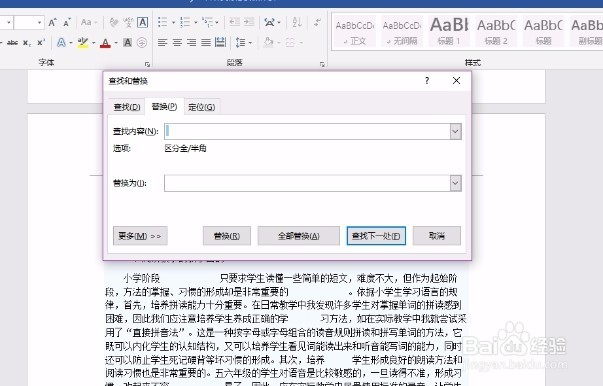Click the 替换(R) button

pyautogui.click(x=227, y=236)
